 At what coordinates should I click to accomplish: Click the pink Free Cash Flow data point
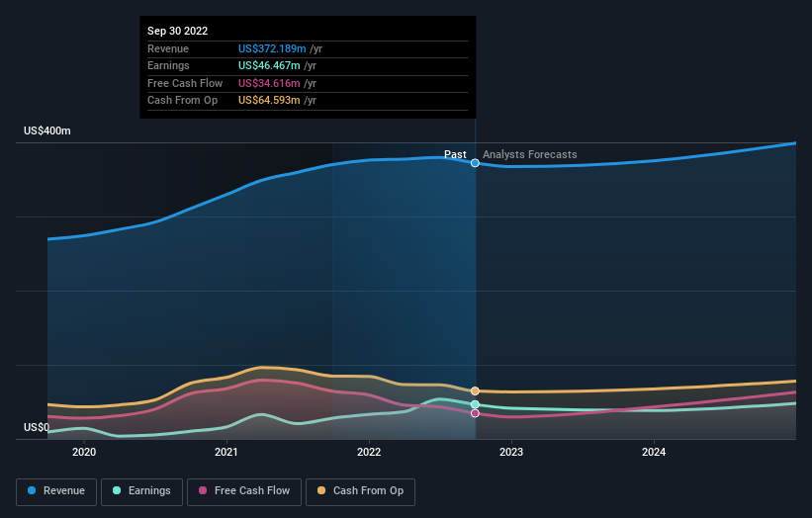(x=475, y=413)
